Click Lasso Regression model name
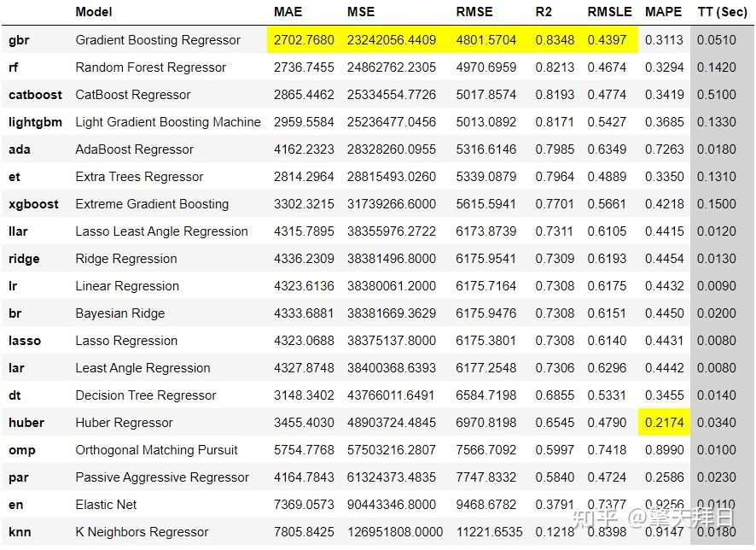 pyautogui.click(x=126, y=341)
